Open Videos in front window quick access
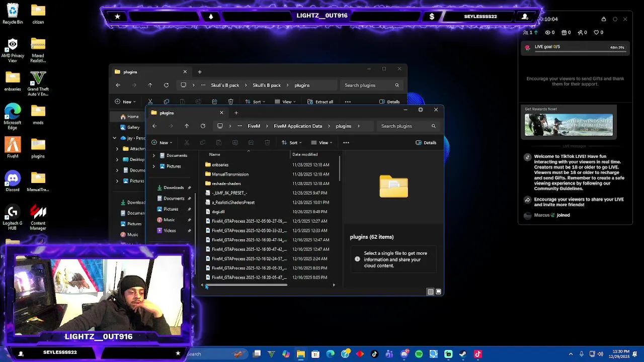The height and width of the screenshot is (362, 644). coord(170,231)
